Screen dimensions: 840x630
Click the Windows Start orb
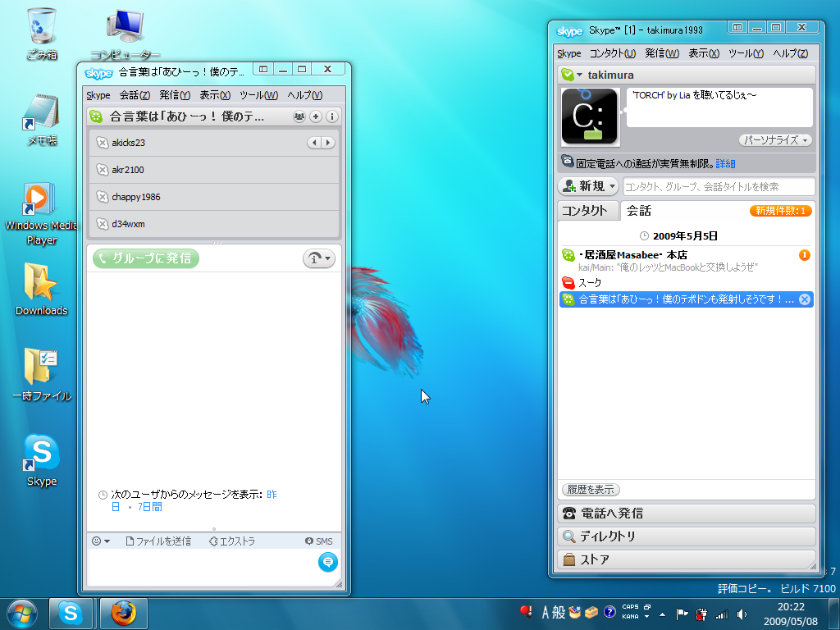[x=22, y=614]
